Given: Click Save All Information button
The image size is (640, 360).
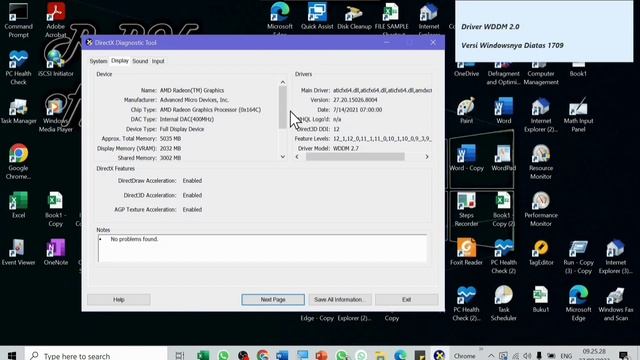Looking at the screenshot, I should (339, 300).
